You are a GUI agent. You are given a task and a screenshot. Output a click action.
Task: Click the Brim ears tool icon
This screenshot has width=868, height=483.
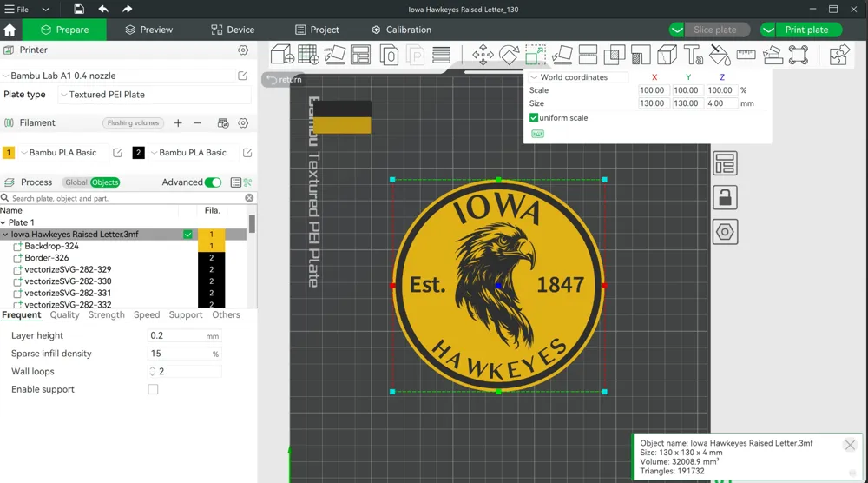[799, 56]
